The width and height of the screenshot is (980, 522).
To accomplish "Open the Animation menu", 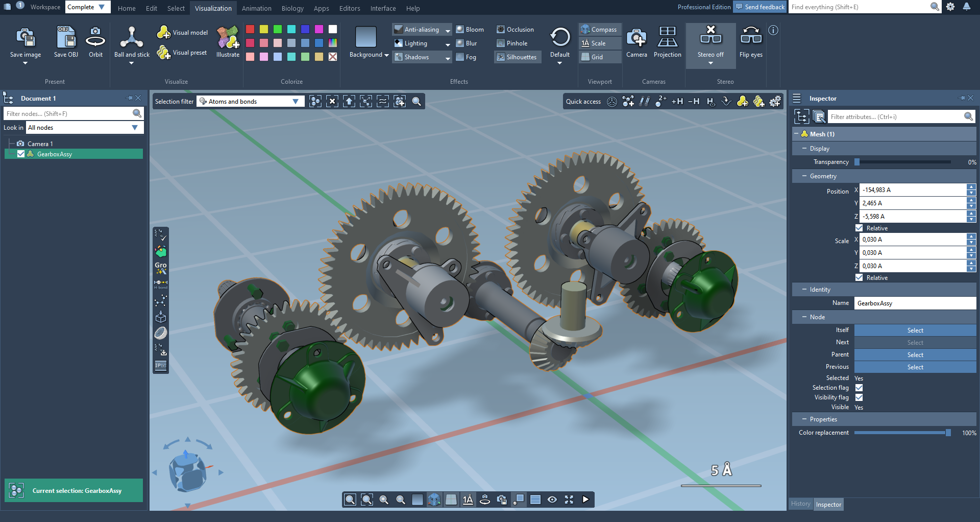I will (256, 8).
